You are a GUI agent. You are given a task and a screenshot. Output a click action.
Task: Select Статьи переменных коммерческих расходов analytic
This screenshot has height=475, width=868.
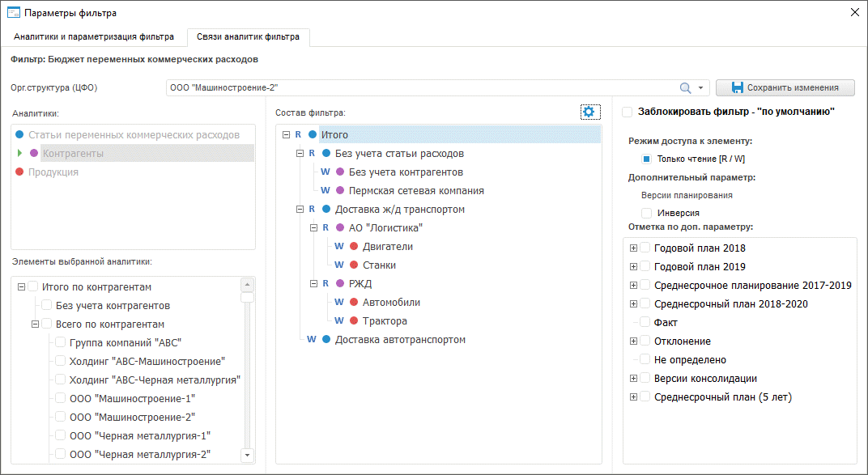coord(134,134)
